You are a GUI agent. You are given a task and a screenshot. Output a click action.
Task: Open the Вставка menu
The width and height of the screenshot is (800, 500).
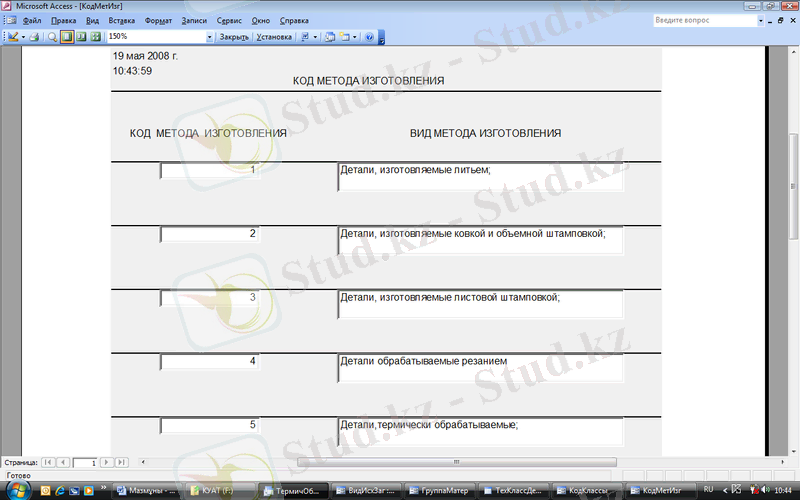121,21
